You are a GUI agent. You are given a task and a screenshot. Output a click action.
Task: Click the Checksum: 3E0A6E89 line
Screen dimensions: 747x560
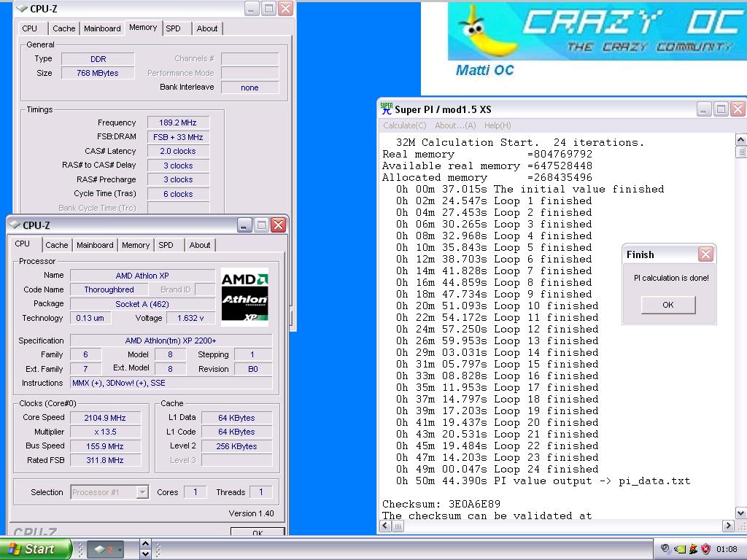pyautogui.click(x=441, y=504)
